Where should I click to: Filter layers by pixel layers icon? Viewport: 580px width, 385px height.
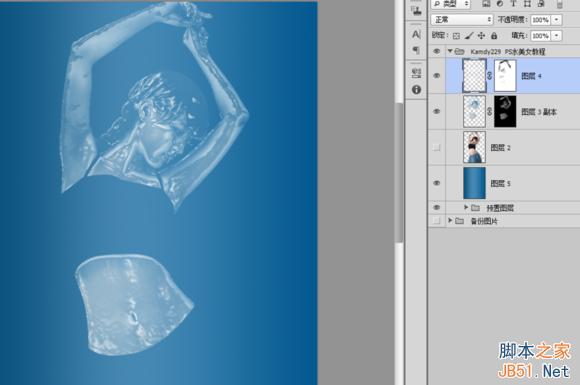[486, 3]
